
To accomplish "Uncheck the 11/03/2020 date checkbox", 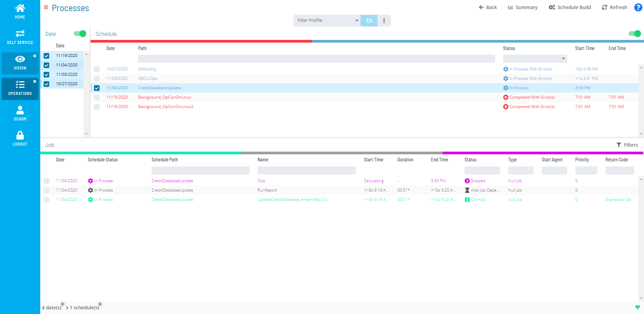I will (47, 75).
